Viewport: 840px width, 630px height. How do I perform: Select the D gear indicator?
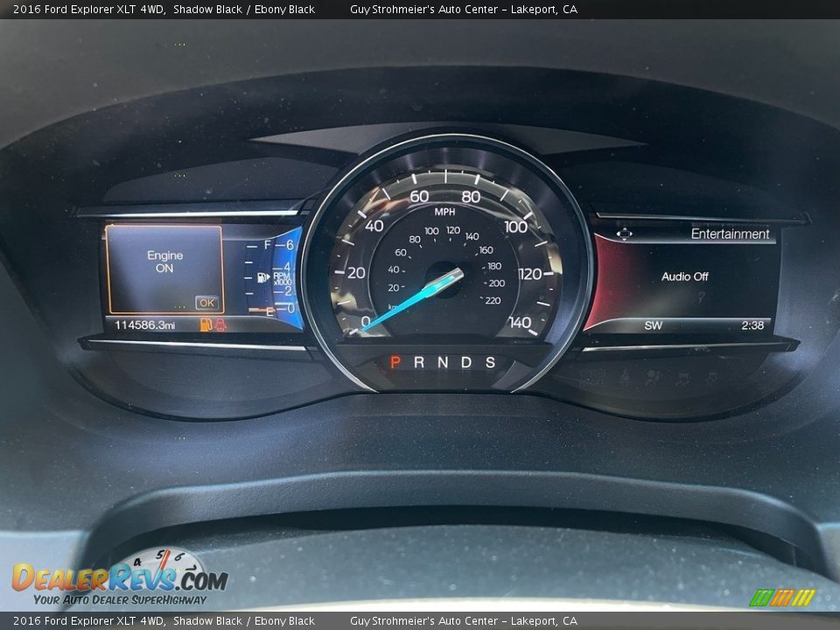click(x=466, y=362)
